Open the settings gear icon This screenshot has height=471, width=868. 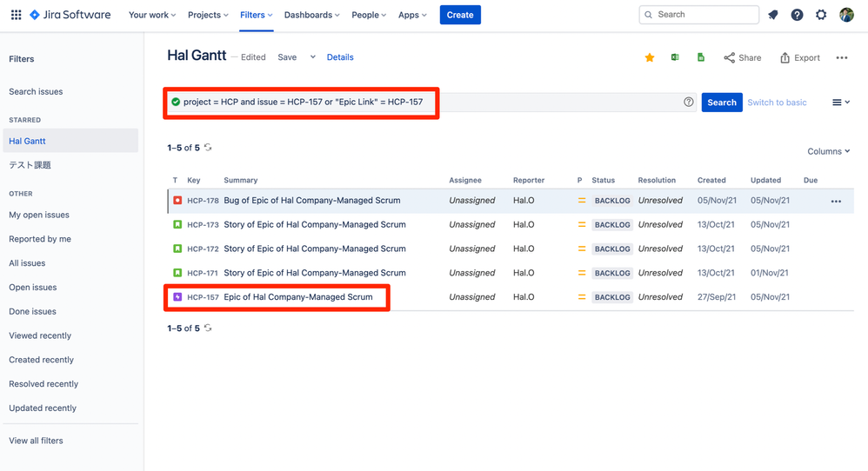point(821,15)
